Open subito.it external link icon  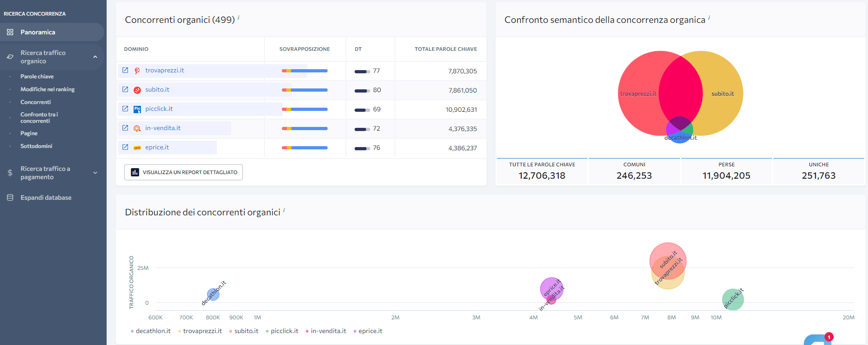pyautogui.click(x=125, y=89)
